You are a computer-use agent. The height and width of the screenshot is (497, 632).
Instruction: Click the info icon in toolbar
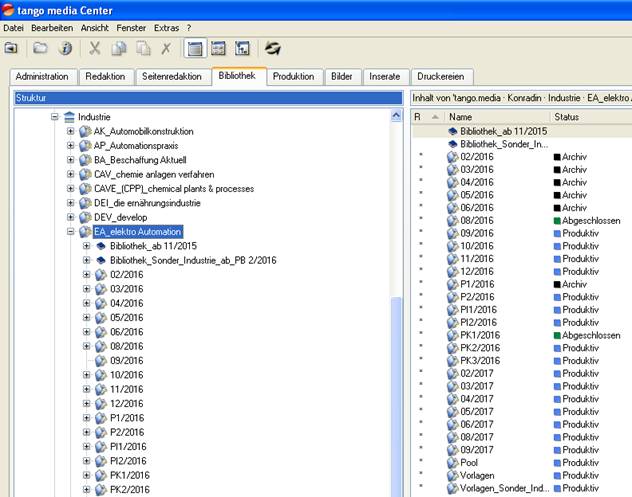[x=65, y=48]
